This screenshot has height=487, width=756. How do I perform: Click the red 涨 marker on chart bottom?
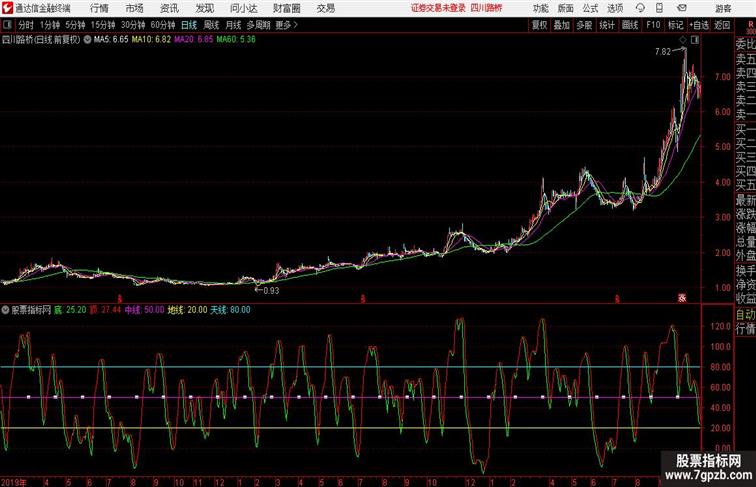682,298
